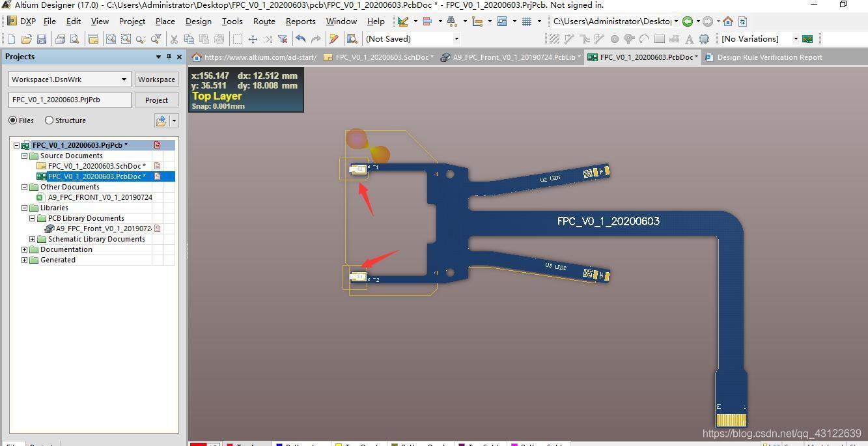Open the [No Variations] dropdown
This screenshot has width=868, height=446.
coord(796,39)
